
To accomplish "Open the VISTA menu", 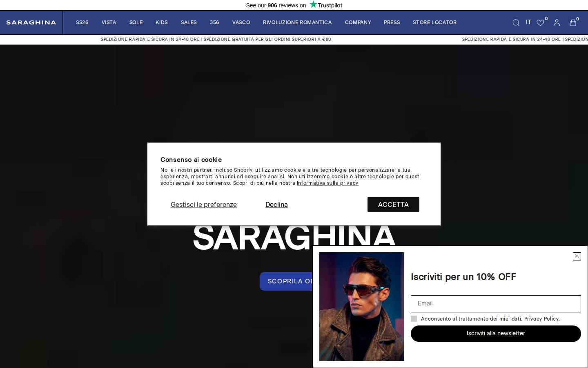I will click(x=109, y=22).
